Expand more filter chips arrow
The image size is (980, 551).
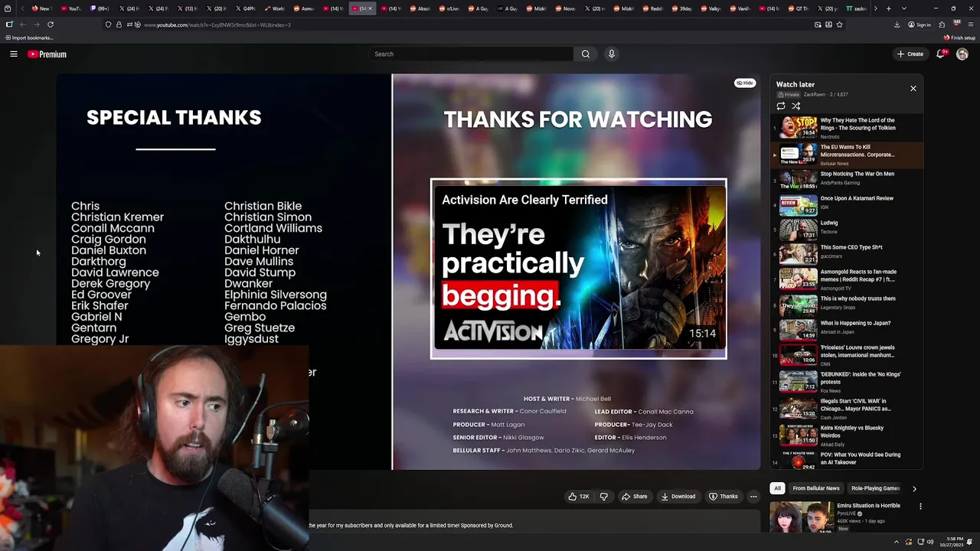click(914, 488)
